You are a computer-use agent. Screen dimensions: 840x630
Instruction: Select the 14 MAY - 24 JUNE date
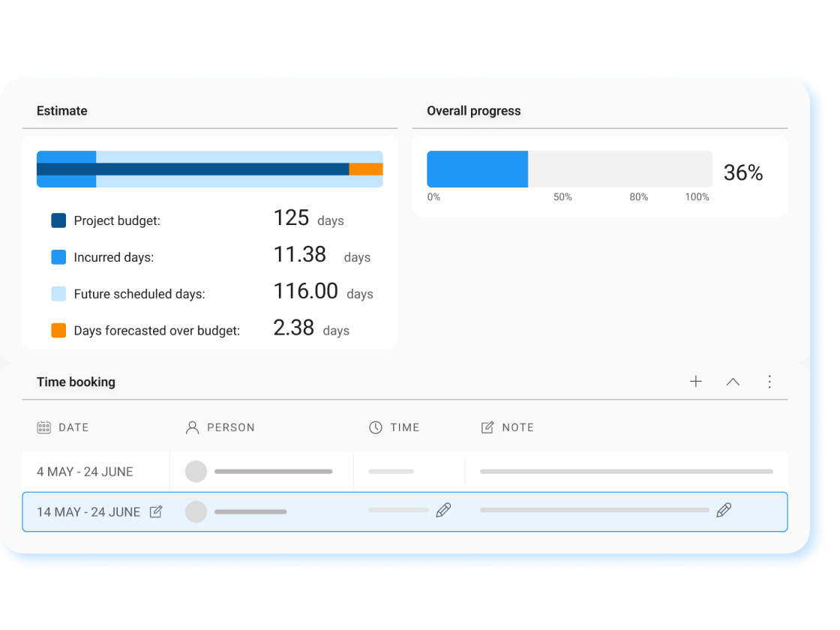tap(88, 512)
